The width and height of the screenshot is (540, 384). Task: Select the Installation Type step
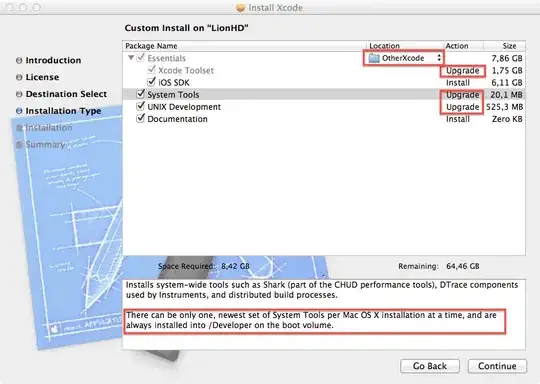click(63, 111)
